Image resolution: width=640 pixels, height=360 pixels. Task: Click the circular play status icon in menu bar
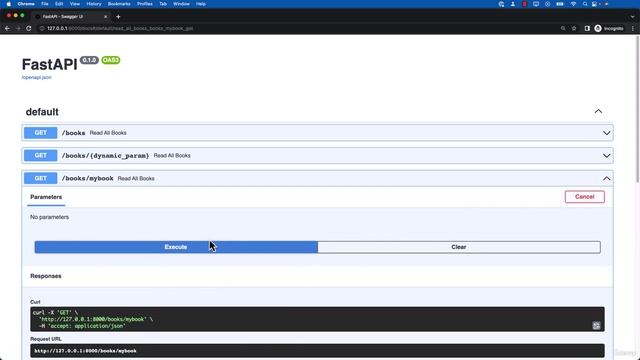click(547, 4)
